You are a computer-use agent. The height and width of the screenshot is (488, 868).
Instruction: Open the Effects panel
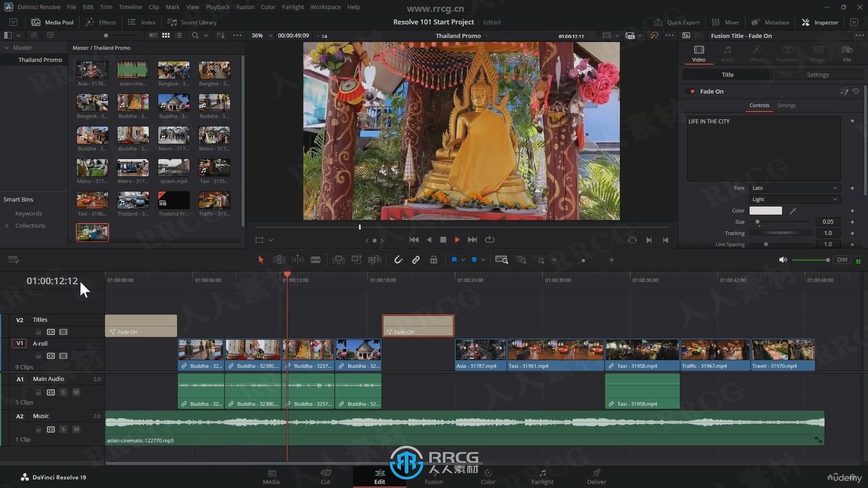click(101, 22)
